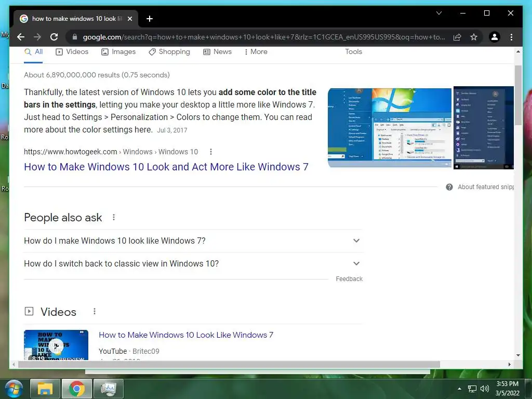Open the dark start menu thumbnail
The image size is (532, 399).
pos(484,128)
